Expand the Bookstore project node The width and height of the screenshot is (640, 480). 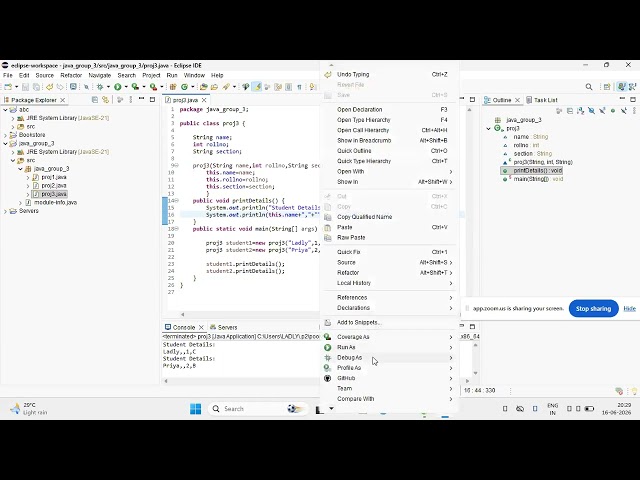coord(5,135)
